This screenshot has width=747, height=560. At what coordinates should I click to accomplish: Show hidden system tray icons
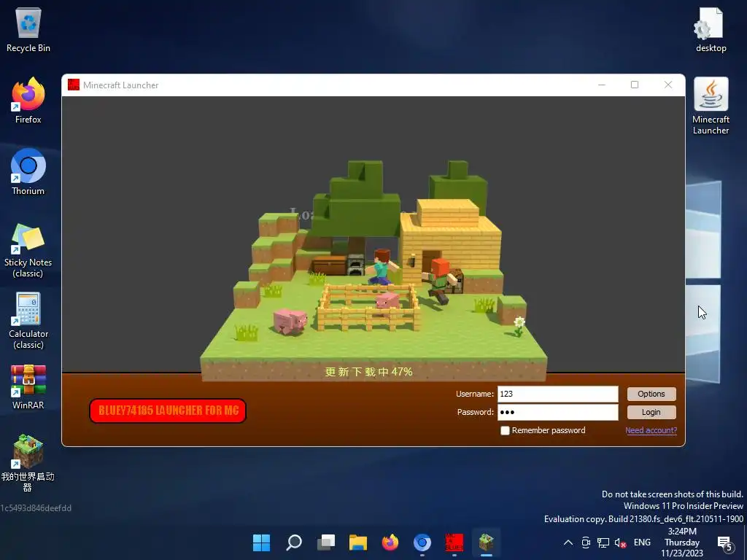(x=568, y=542)
